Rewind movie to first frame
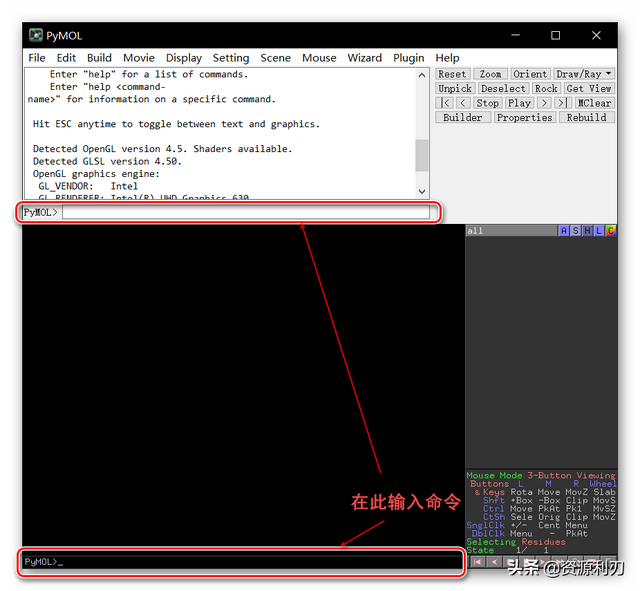The image size is (640, 591). [444, 103]
